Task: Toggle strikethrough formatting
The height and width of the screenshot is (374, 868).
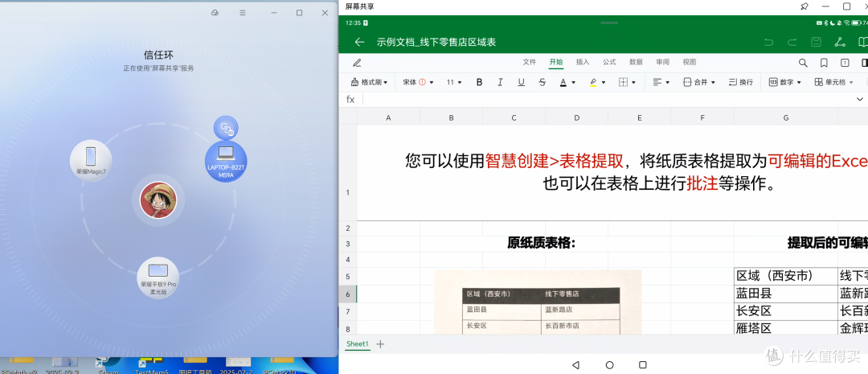Action: click(x=542, y=82)
